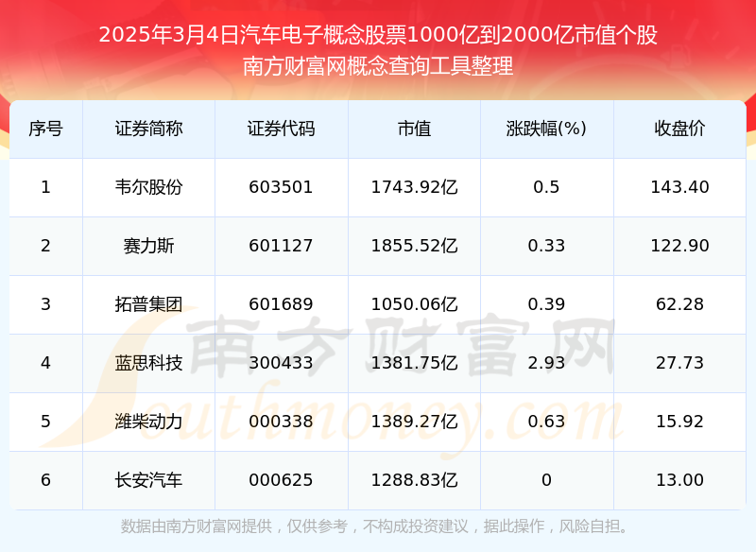This screenshot has width=756, height=552.
Task: Click closing price '13.00'
Action: (x=679, y=480)
